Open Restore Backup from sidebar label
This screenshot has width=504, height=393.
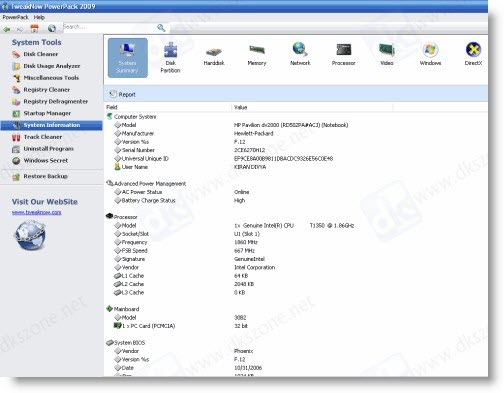point(45,176)
